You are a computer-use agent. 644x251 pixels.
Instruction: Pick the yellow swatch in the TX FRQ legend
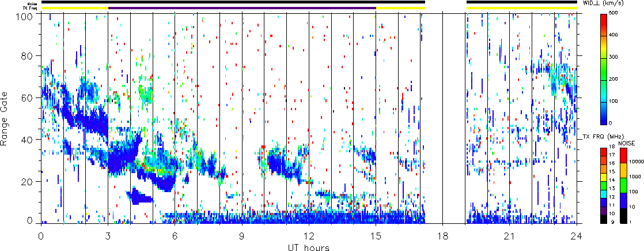point(604,178)
